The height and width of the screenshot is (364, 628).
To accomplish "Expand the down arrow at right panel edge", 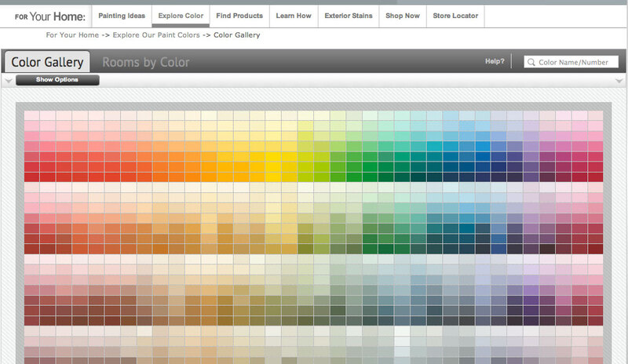I will [619, 80].
